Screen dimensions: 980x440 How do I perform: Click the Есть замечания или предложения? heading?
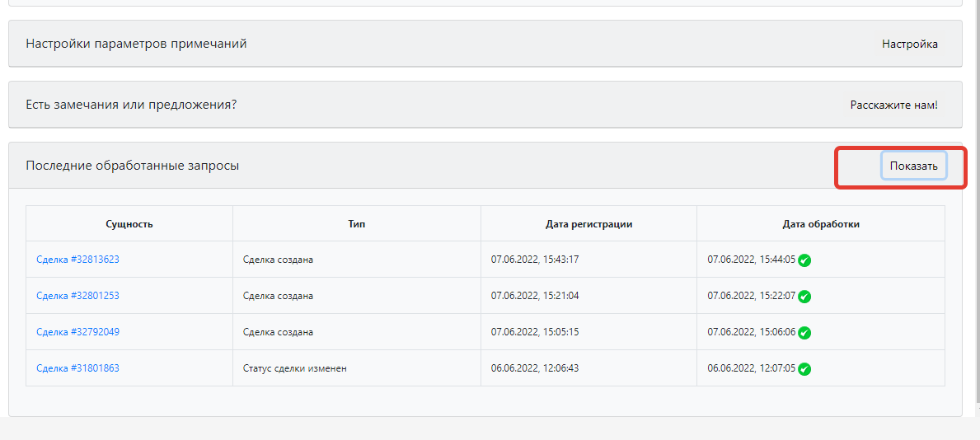(131, 105)
